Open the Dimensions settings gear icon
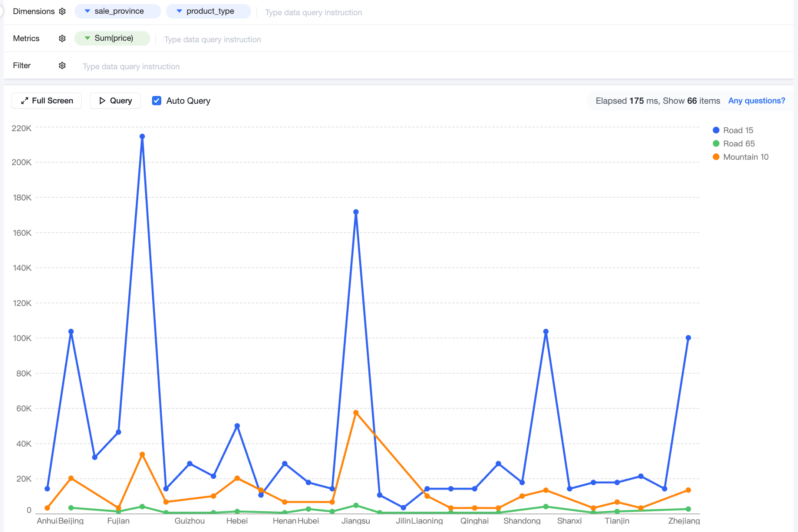The height and width of the screenshot is (532, 798). (x=62, y=11)
